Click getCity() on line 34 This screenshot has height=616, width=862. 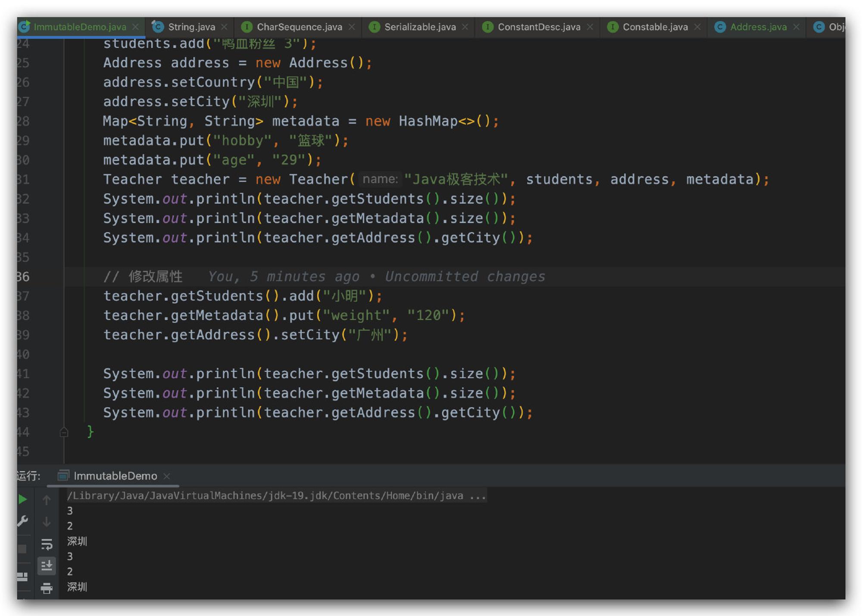tap(478, 237)
